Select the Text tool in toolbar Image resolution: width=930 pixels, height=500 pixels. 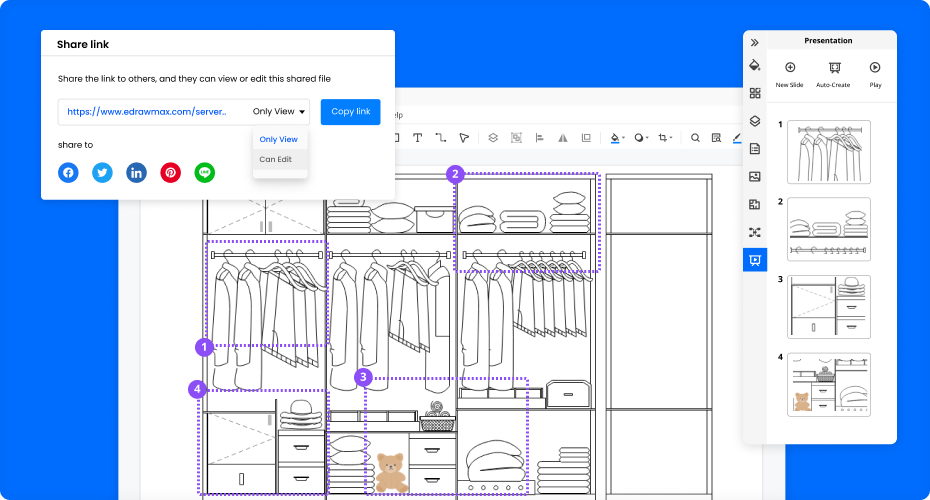(x=417, y=138)
